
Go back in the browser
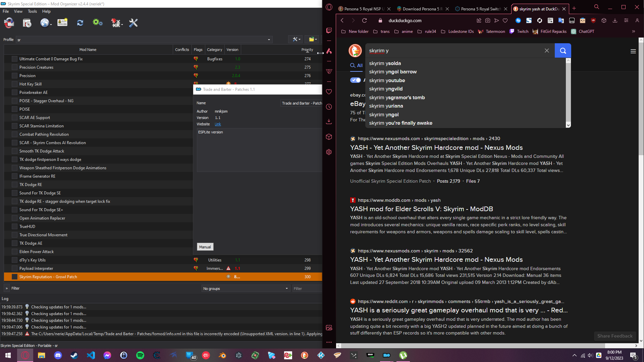(x=342, y=20)
